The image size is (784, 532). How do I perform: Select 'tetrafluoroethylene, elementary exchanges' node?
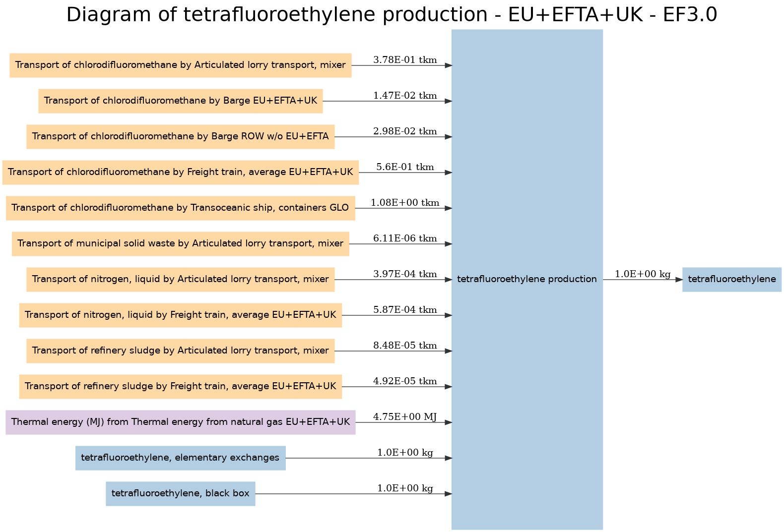click(x=181, y=458)
